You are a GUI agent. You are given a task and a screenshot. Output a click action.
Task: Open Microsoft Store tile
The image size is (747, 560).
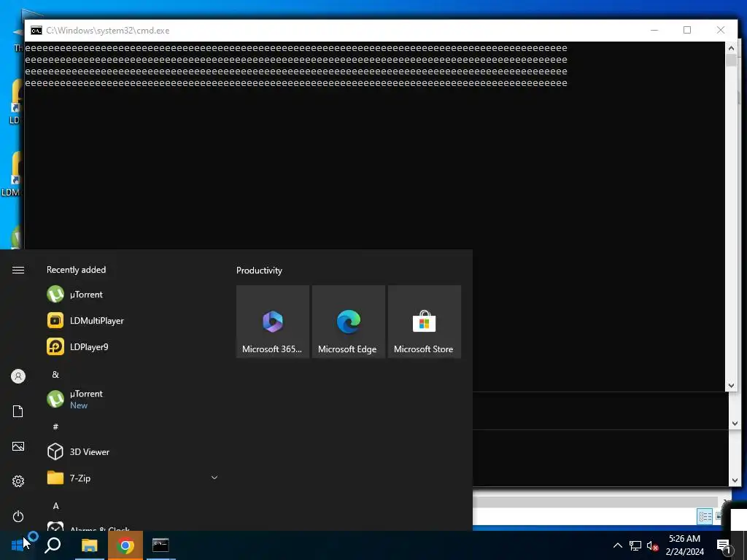point(424,322)
